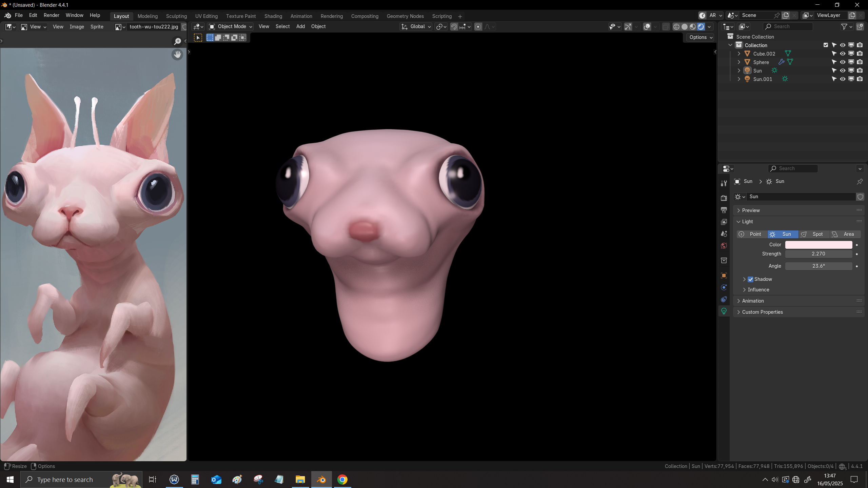Switch to the Texture Paint workspace tab
Image resolution: width=868 pixels, height=488 pixels.
click(x=241, y=16)
